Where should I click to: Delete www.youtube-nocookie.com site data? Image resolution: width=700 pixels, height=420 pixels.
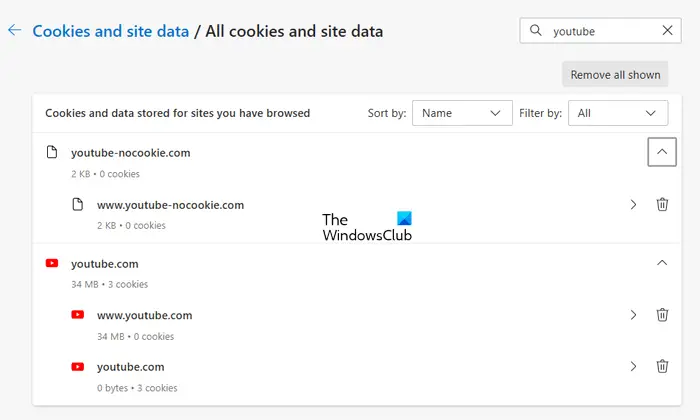(x=662, y=204)
